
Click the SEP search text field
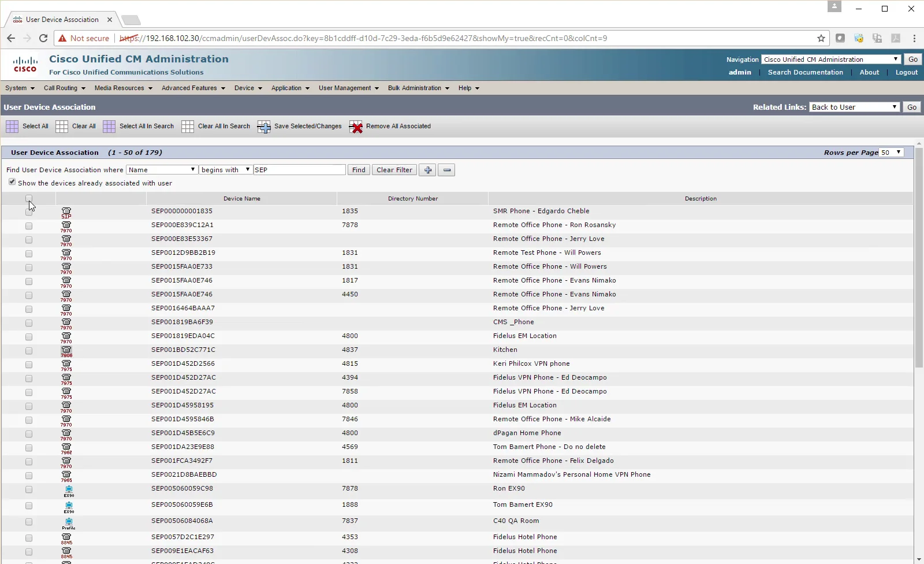coord(299,170)
